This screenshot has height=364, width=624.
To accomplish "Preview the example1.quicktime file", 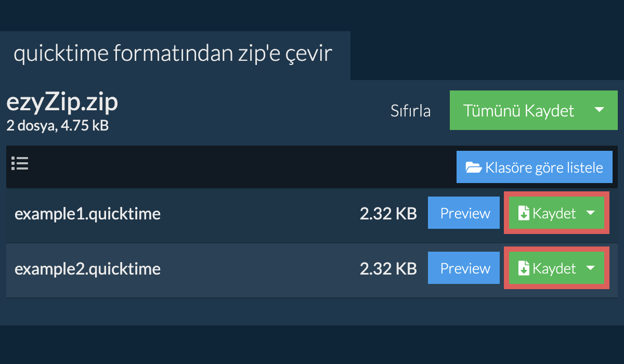I will 465,213.
